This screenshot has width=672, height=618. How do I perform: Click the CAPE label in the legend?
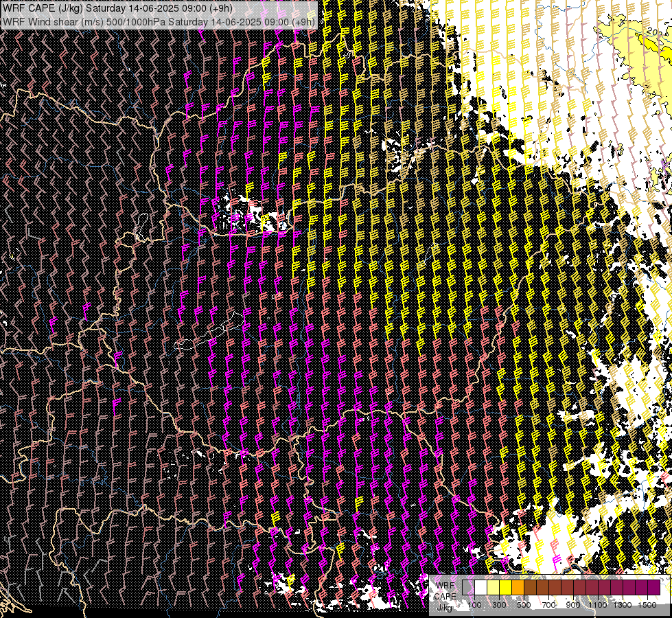(x=445, y=597)
